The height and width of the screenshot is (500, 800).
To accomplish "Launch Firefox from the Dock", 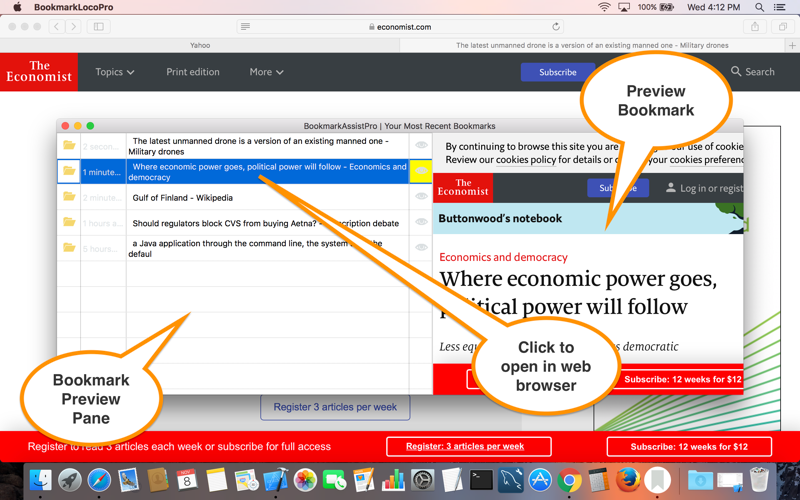I will tap(628, 481).
